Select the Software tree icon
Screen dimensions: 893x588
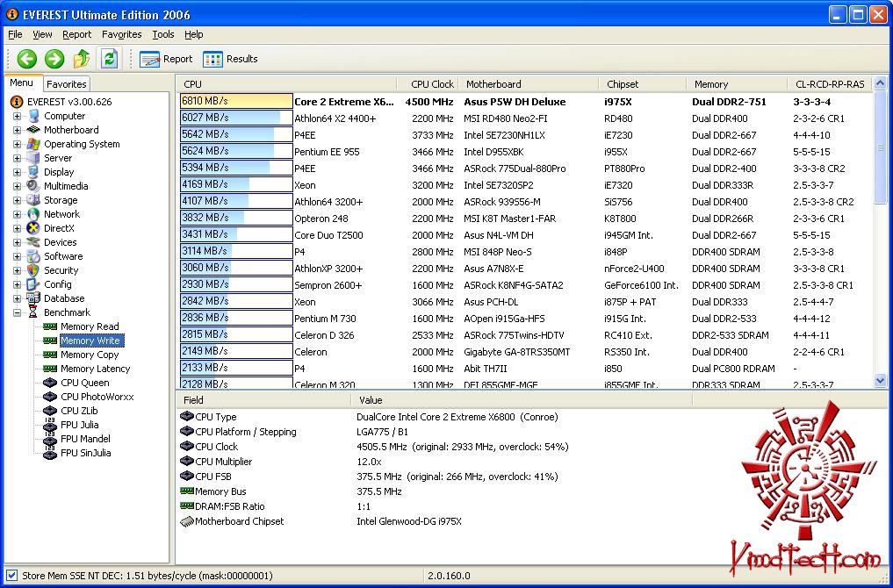[33, 256]
